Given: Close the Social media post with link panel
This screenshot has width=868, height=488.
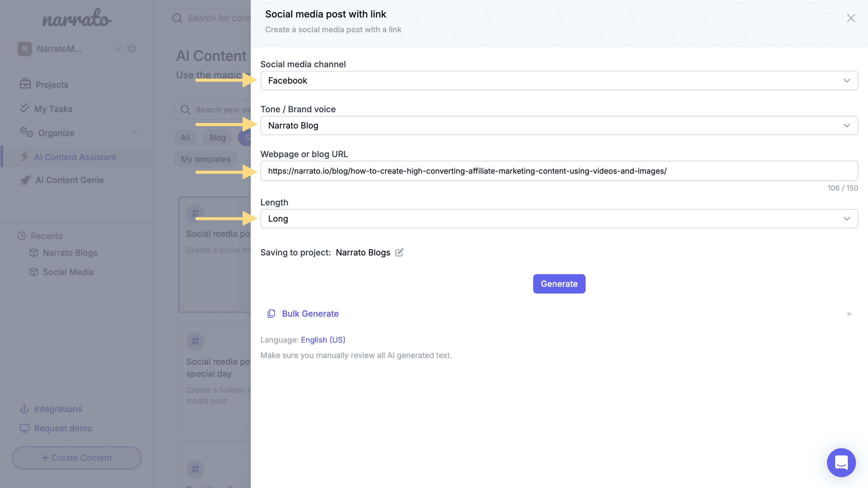Looking at the screenshot, I should tap(851, 18).
